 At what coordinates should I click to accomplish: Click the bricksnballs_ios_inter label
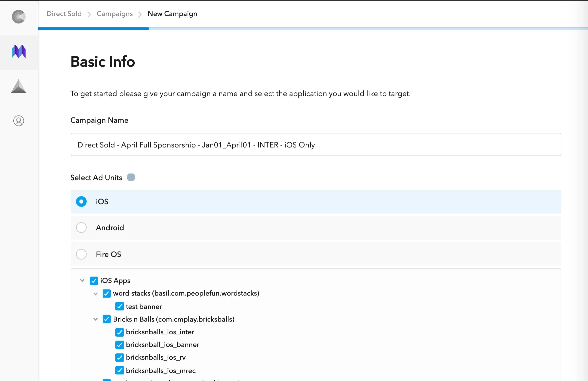click(160, 332)
